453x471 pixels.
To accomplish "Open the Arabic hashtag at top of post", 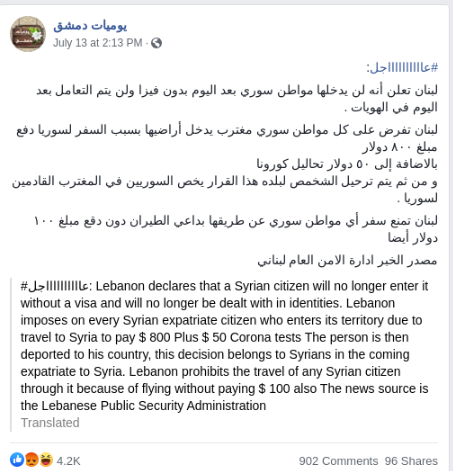I will coord(404,68).
